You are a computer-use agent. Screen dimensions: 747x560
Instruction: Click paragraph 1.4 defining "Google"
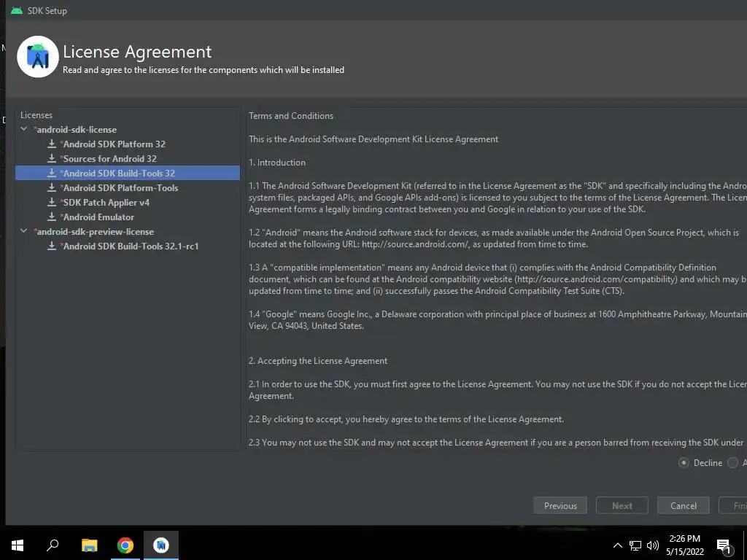pos(498,320)
